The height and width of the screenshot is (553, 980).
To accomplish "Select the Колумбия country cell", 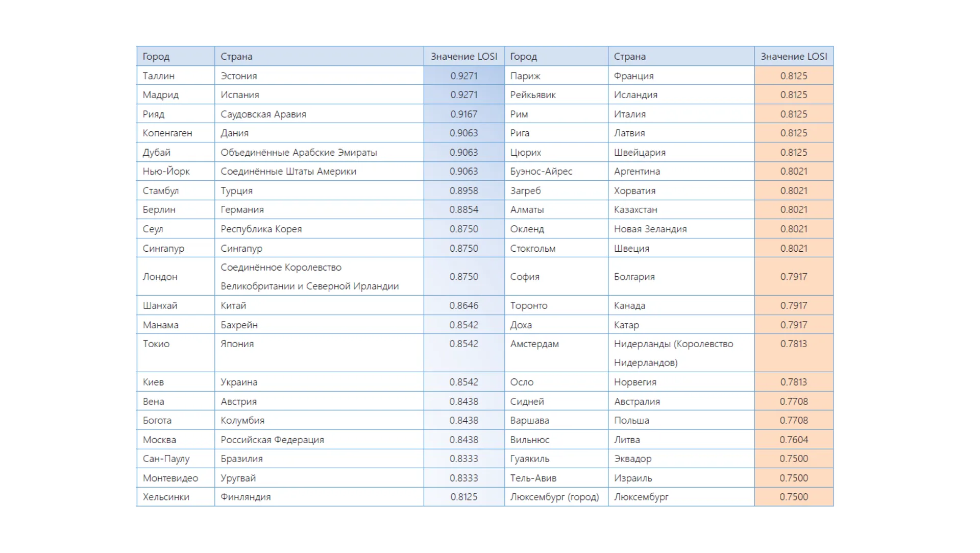I will 319,420.
